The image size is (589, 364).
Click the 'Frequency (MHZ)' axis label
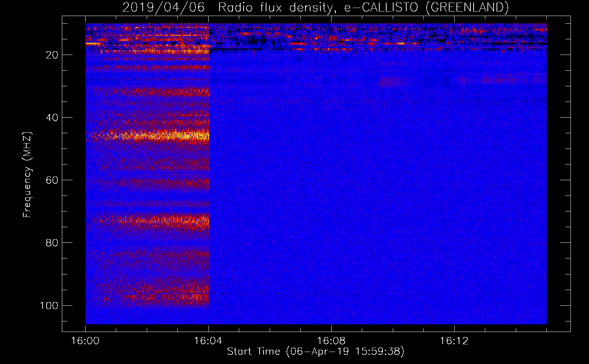point(27,175)
